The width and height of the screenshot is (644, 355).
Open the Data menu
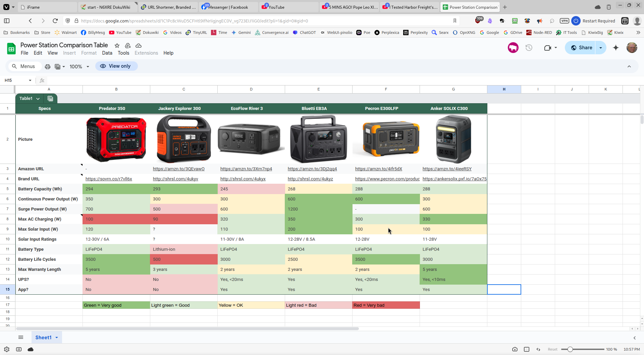(x=107, y=53)
